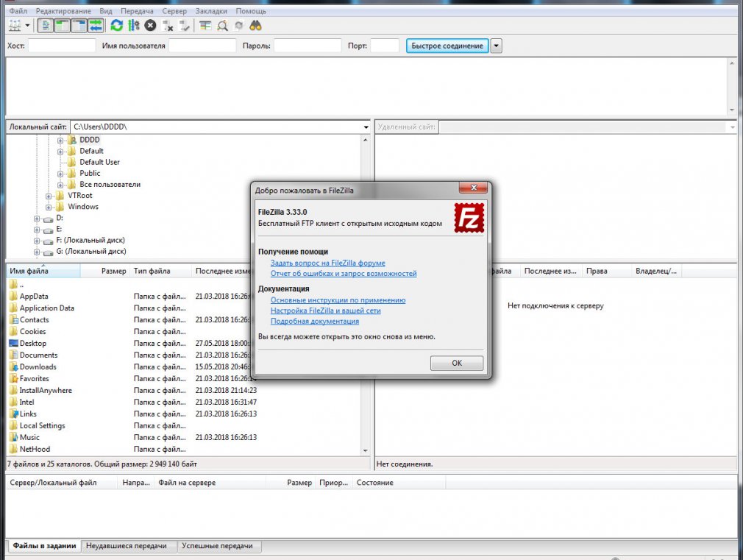Open the directory listing filters

click(x=205, y=26)
